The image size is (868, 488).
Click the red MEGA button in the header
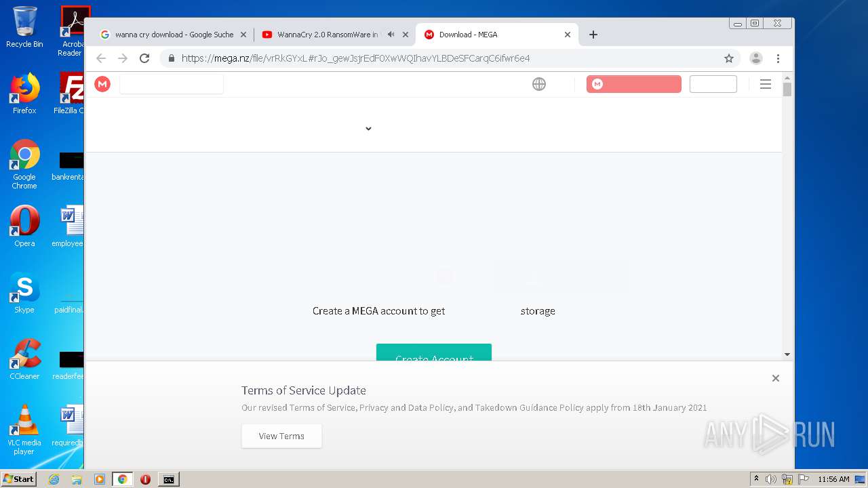click(x=634, y=84)
